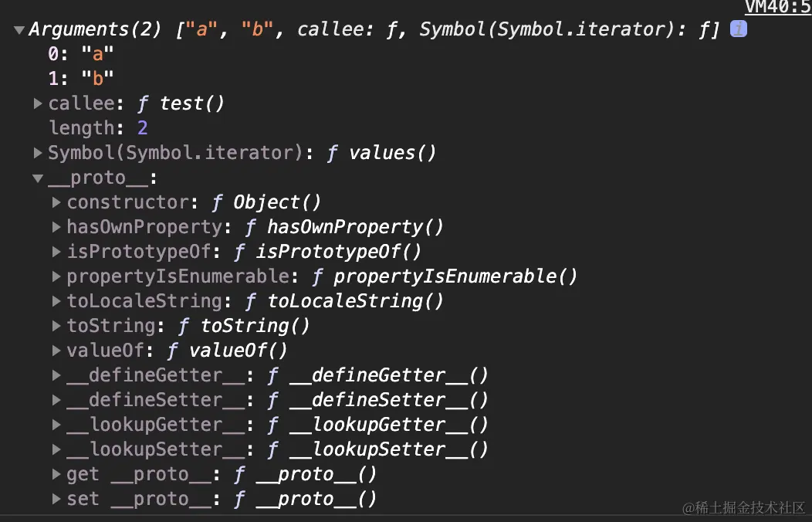Expand the __lookupSetter__ entry
This screenshot has height=522, width=812.
point(57,449)
